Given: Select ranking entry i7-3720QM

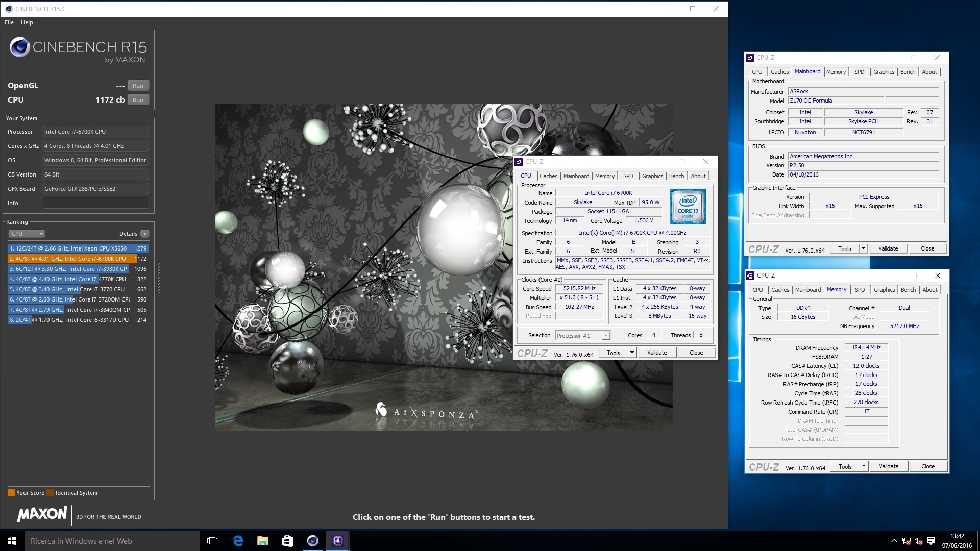Looking at the screenshot, I should 78,299.
